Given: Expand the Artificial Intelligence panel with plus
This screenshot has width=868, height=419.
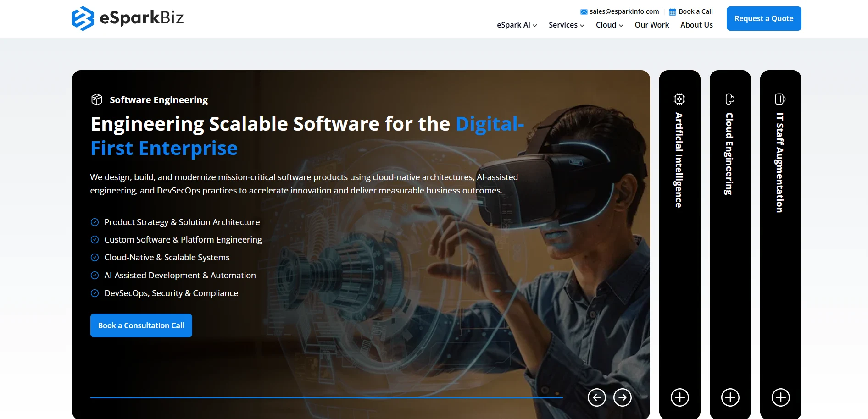Looking at the screenshot, I should [x=680, y=397].
